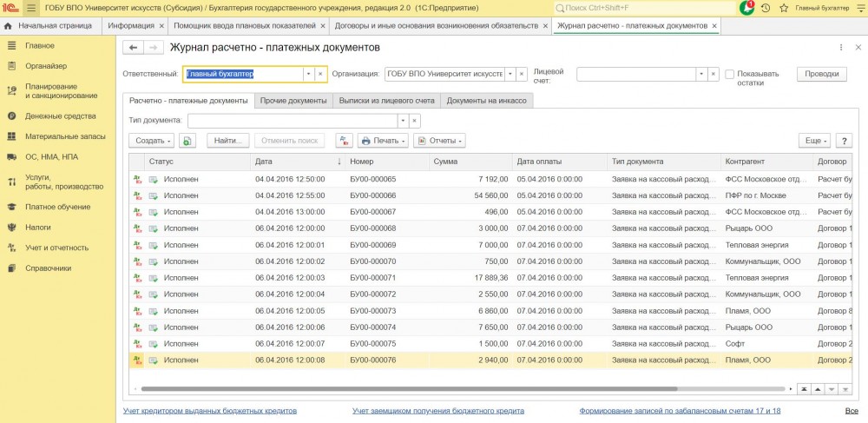This screenshot has width=868, height=423.
Task: Enable the Показывать остатки checkbox
Action: click(730, 75)
